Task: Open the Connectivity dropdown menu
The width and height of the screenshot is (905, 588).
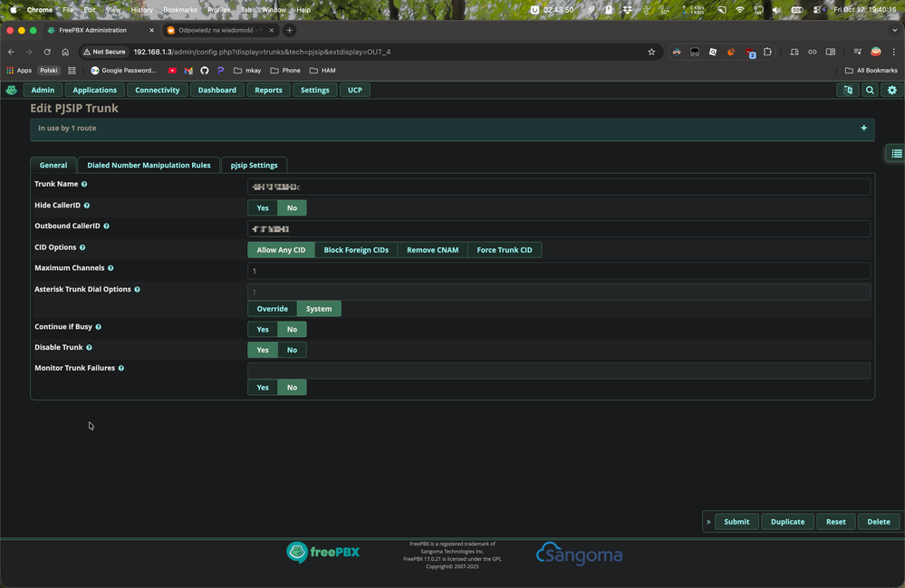Action: [158, 90]
